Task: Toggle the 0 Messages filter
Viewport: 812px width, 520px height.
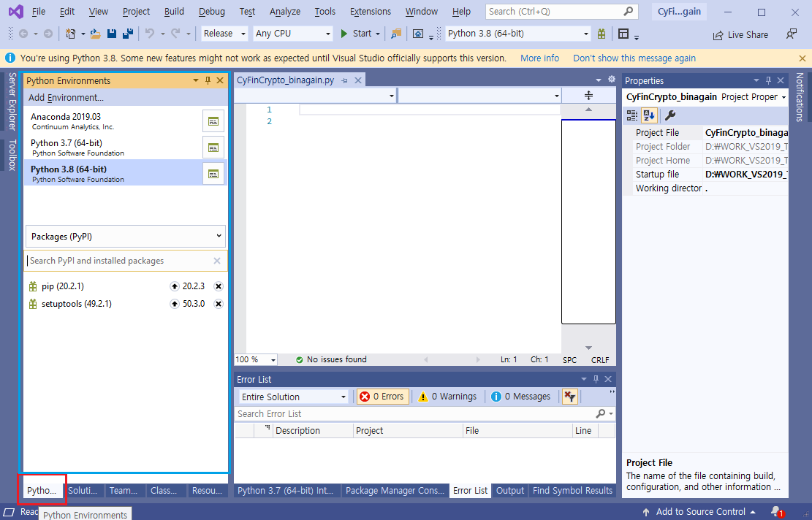Action: 520,397
